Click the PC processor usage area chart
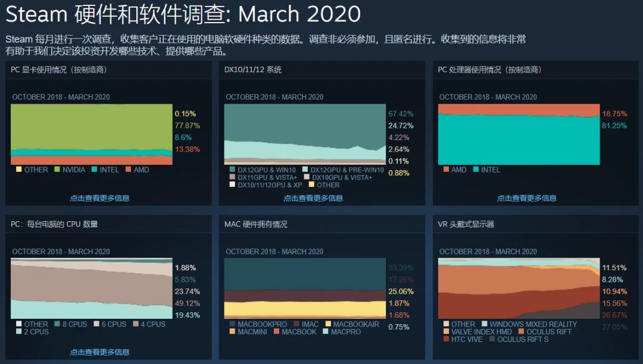Image resolution: width=643 pixels, height=364 pixels. (x=519, y=134)
